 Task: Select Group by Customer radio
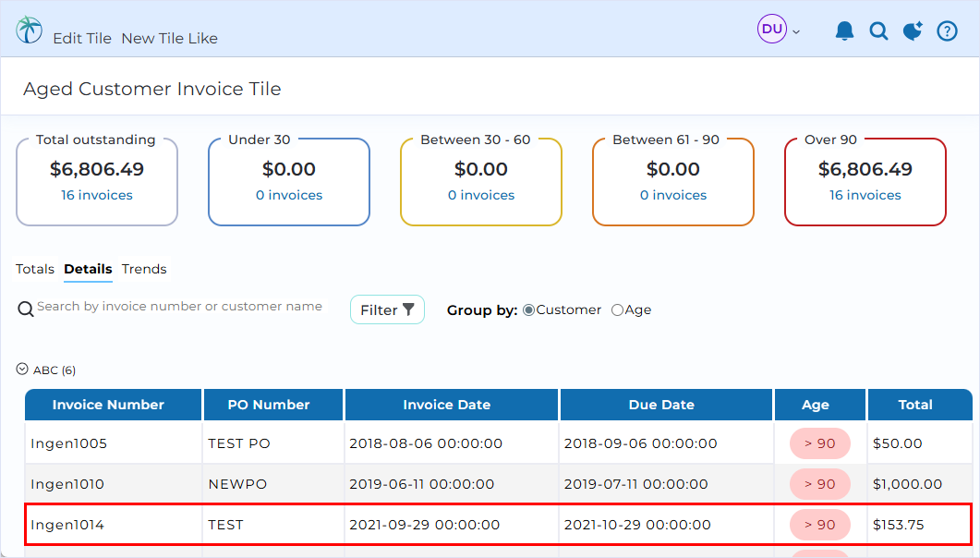pos(528,309)
